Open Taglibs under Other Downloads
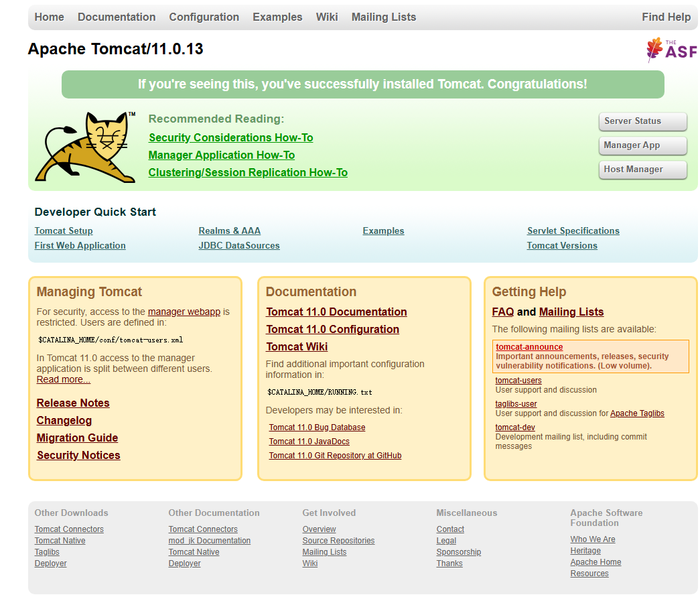This screenshot has width=700, height=597. [47, 552]
